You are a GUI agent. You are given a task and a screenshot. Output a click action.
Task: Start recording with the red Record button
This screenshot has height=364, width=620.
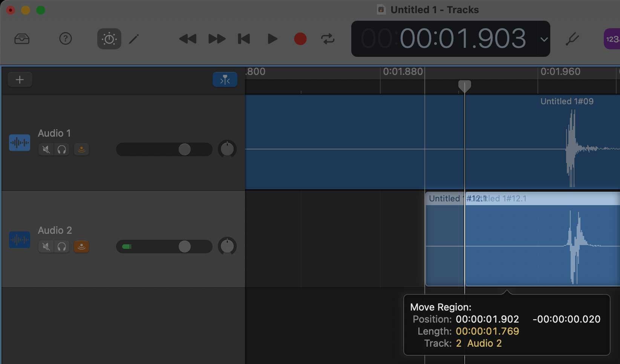(300, 39)
